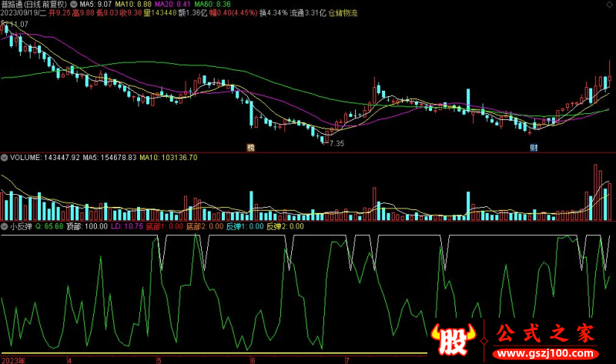The width and height of the screenshot is (616, 364).
Task: Click month 7 on the time axis
Action: click(x=347, y=360)
